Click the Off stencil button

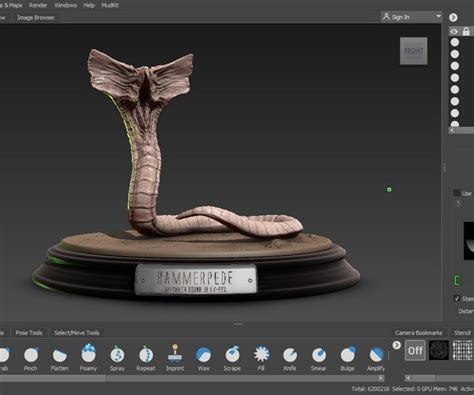[x=415, y=350]
